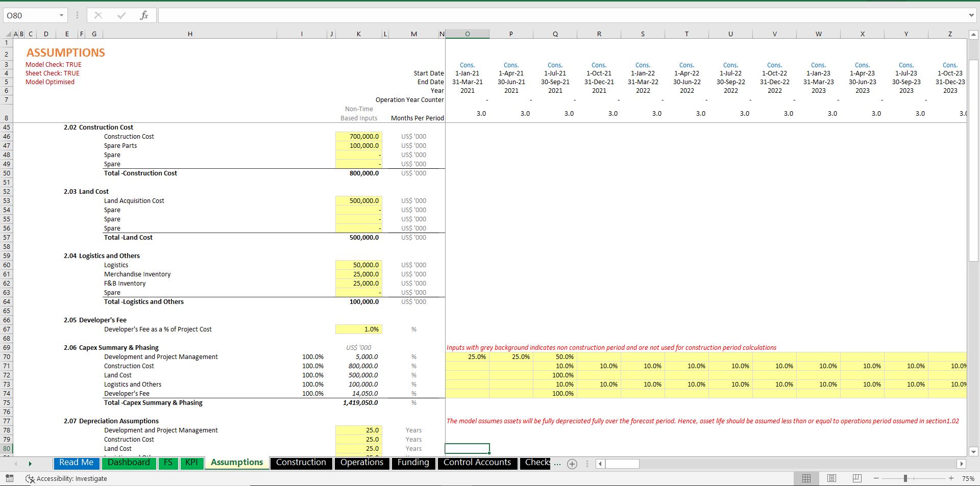
Task: Select Total Capex 1,419,050.0 cell
Action: point(359,403)
